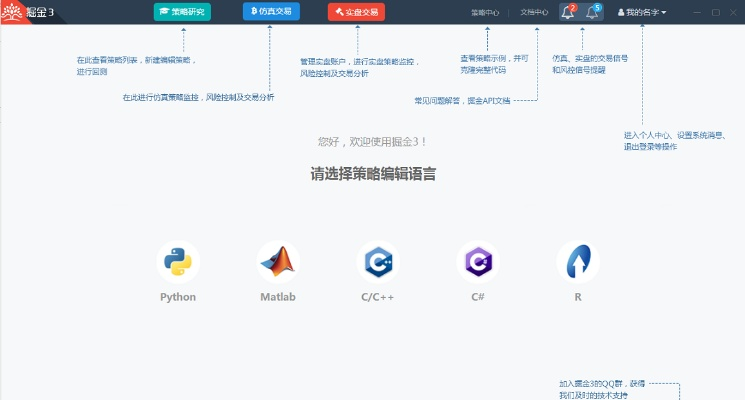Open the 策略研究 tab
This screenshot has width=745, height=400.
click(182, 12)
